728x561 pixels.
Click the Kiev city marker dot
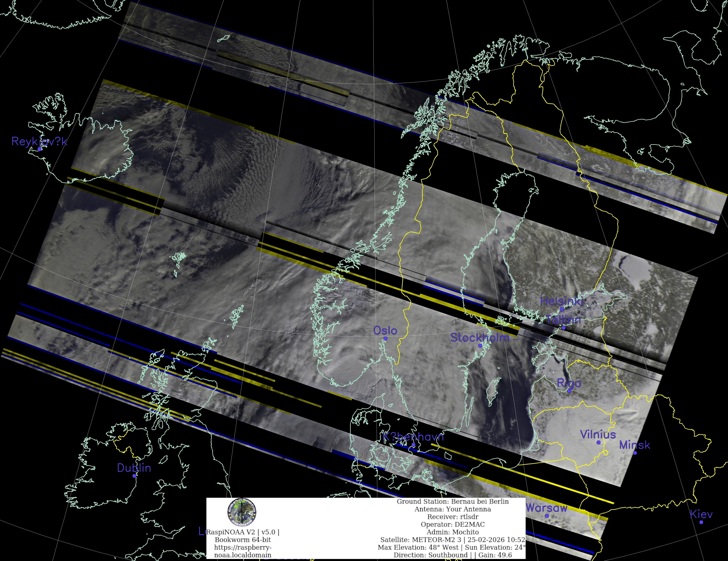coord(701,522)
